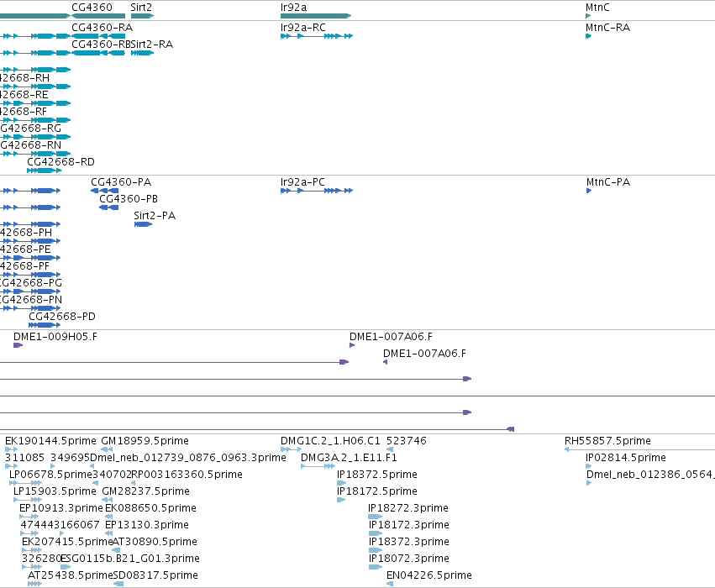Click the CG42668-RD transcript label
715x588 pixels.
[61, 162]
